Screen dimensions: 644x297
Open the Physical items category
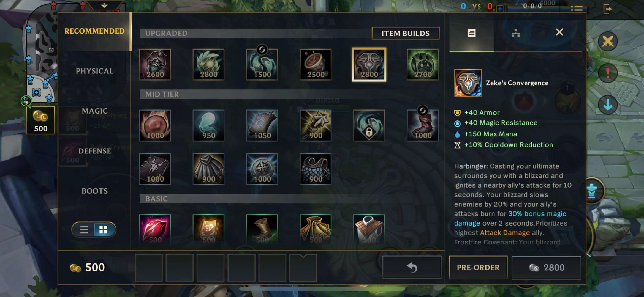94,71
